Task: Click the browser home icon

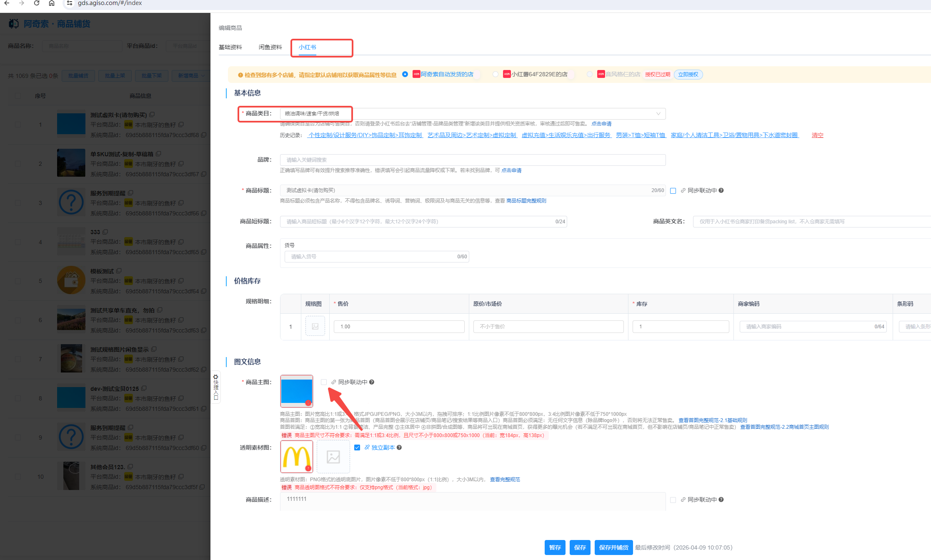Action: pos(52,3)
